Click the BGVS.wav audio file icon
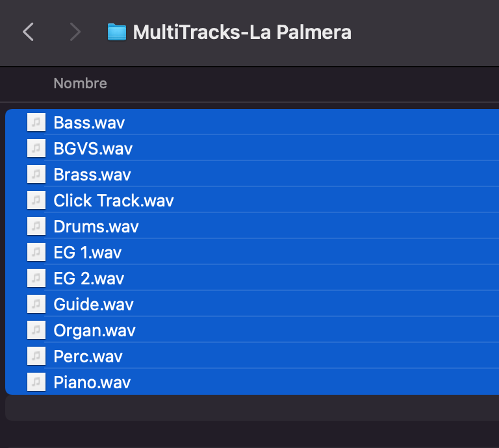Image resolution: width=499 pixels, height=448 pixels. (x=36, y=148)
